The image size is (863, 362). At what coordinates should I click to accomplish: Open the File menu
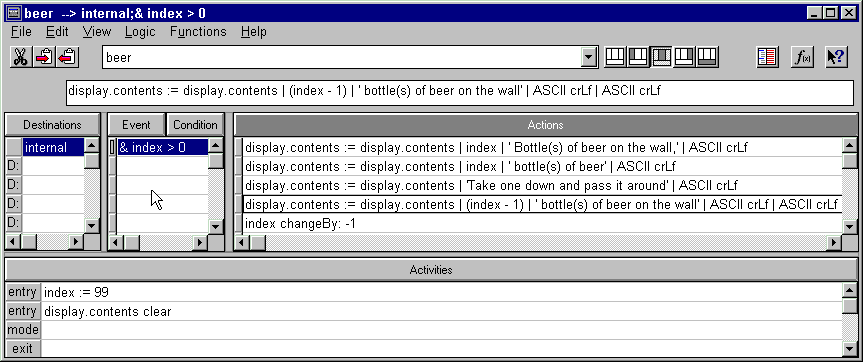point(21,32)
